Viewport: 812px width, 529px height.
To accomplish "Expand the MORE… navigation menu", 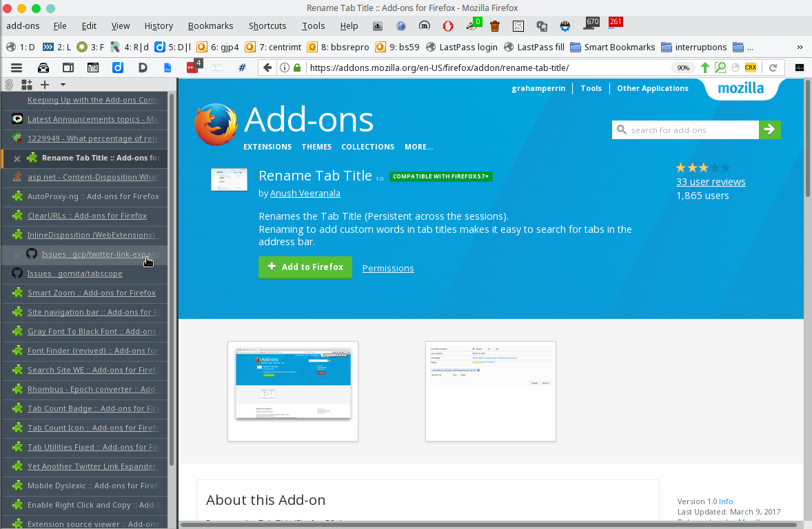I will point(418,147).
